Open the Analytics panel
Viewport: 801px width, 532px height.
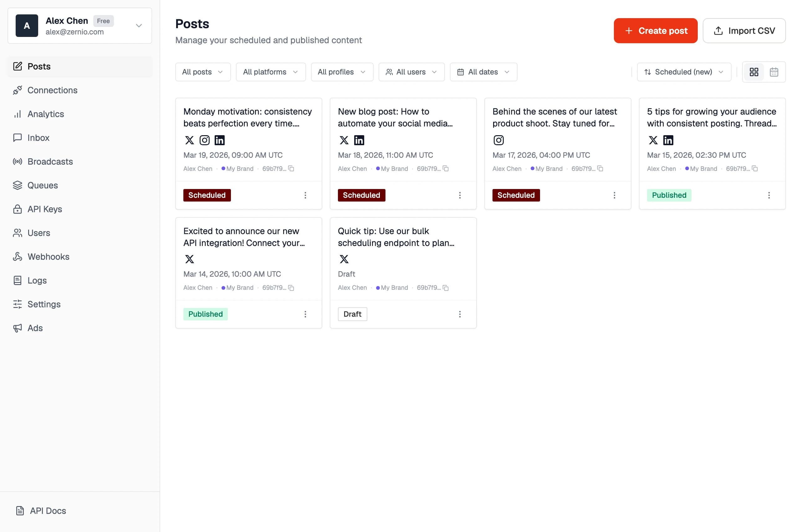coord(45,114)
